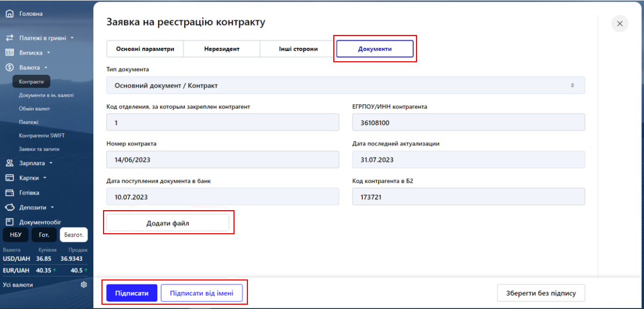644x309 pixels.
Task: Click Зберегти без підпису button
Action: (541, 293)
